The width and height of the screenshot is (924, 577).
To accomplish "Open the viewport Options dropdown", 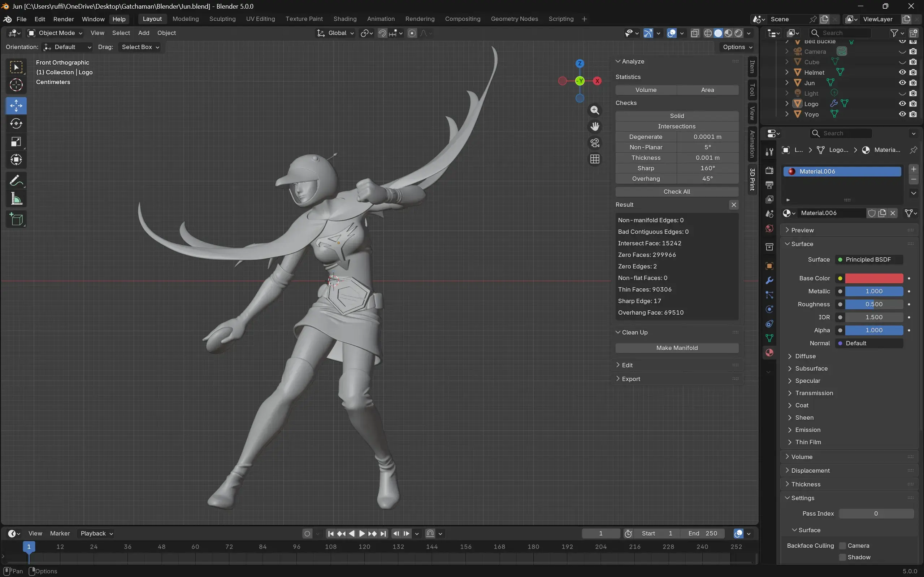I will coord(737,47).
